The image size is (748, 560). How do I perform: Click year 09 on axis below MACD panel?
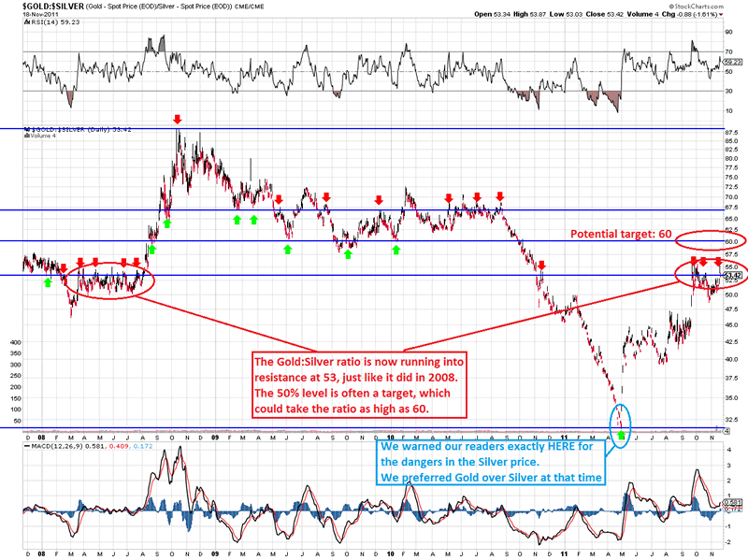pos(215,553)
